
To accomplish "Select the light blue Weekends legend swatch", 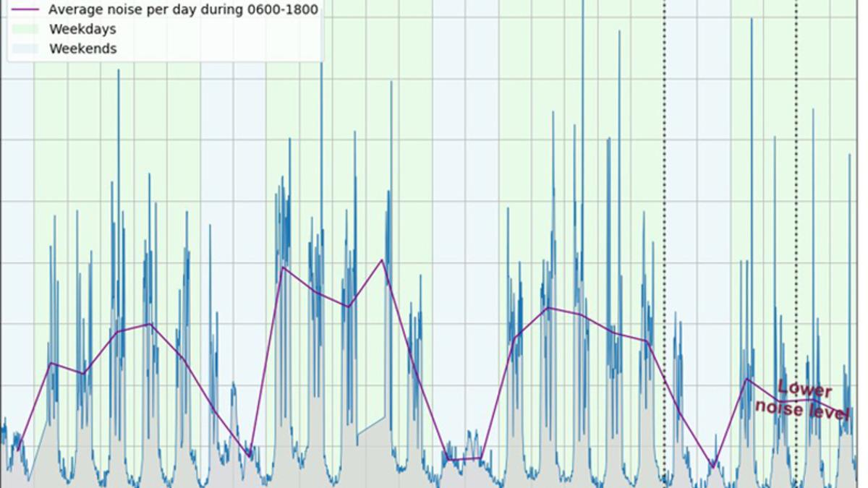I will pyautogui.click(x=25, y=49).
